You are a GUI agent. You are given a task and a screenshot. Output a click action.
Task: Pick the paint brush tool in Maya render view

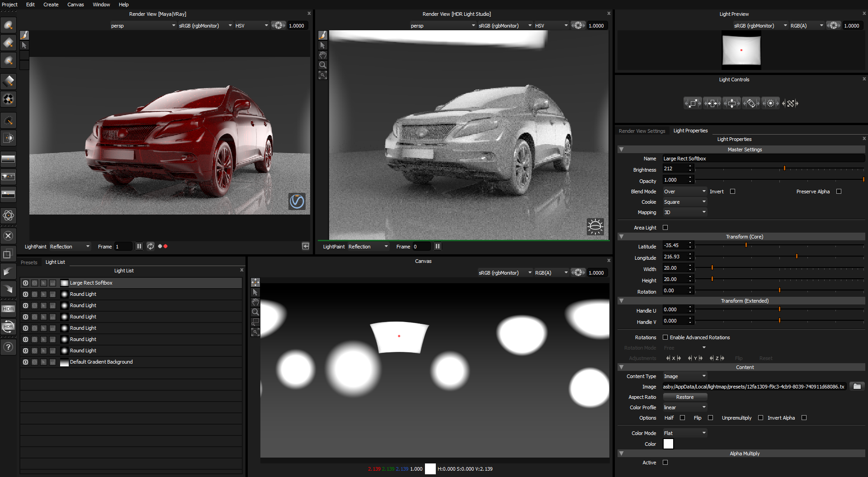(x=24, y=35)
